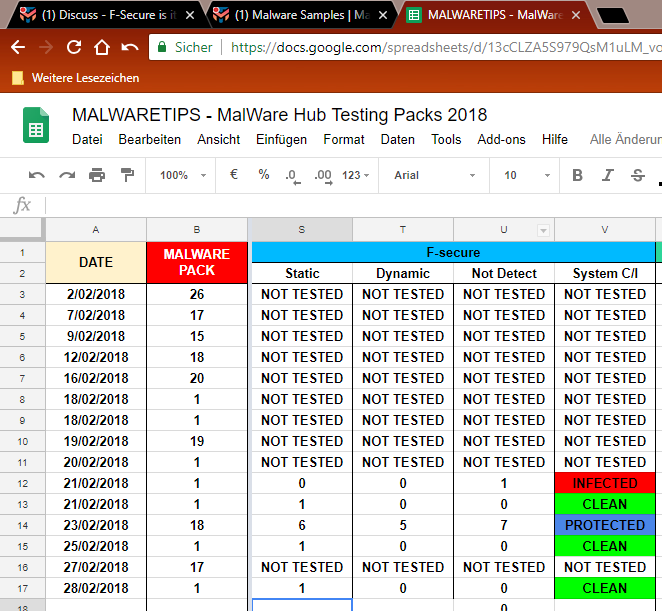
Task: Click the print icon
Action: tap(97, 175)
